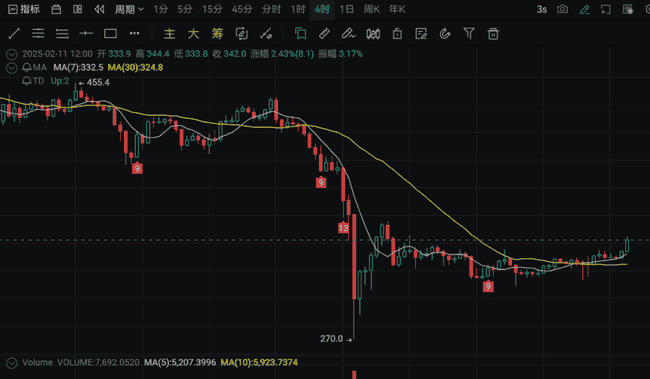Switch to the 15分 timeframe tab
The width and height of the screenshot is (650, 379).
(x=212, y=9)
